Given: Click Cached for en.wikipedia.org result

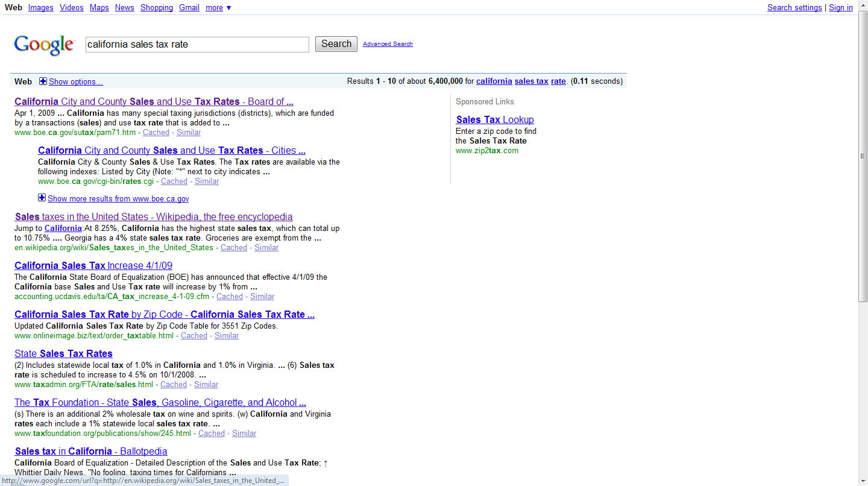Looking at the screenshot, I should (x=234, y=247).
